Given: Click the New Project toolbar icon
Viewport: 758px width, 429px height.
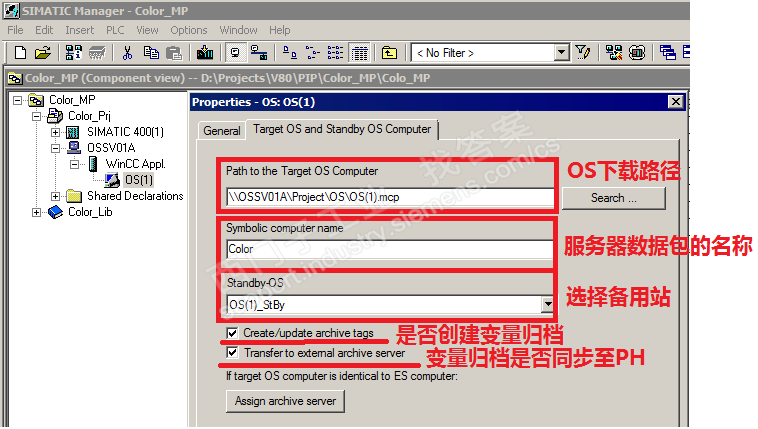Looking at the screenshot, I should 20,52.
